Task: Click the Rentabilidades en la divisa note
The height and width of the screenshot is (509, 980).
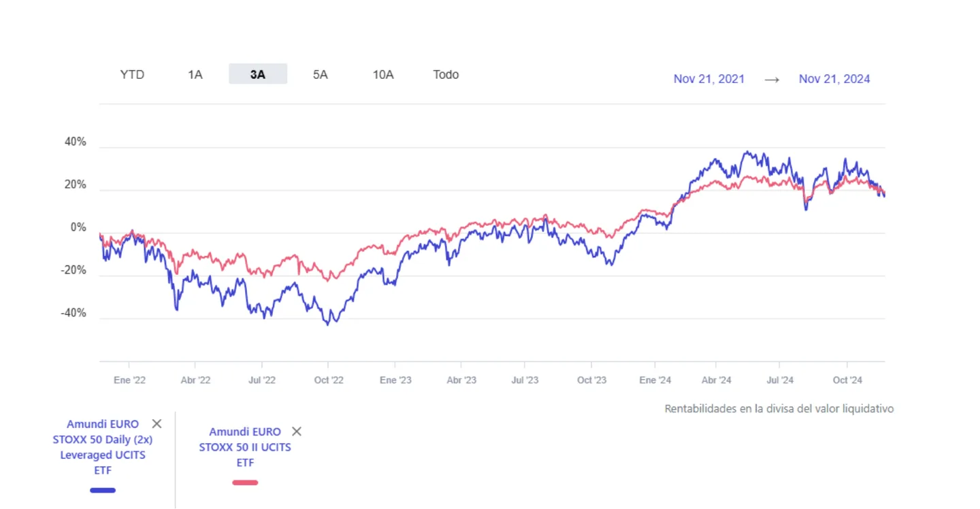Action: [779, 409]
